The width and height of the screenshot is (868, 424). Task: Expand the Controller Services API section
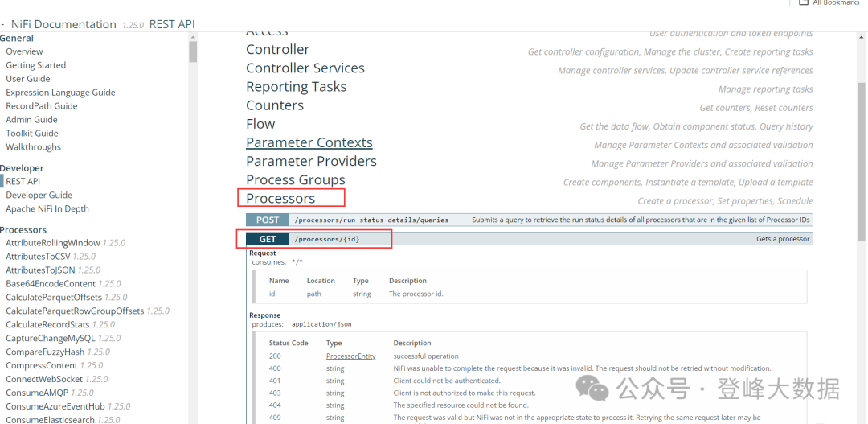point(305,68)
